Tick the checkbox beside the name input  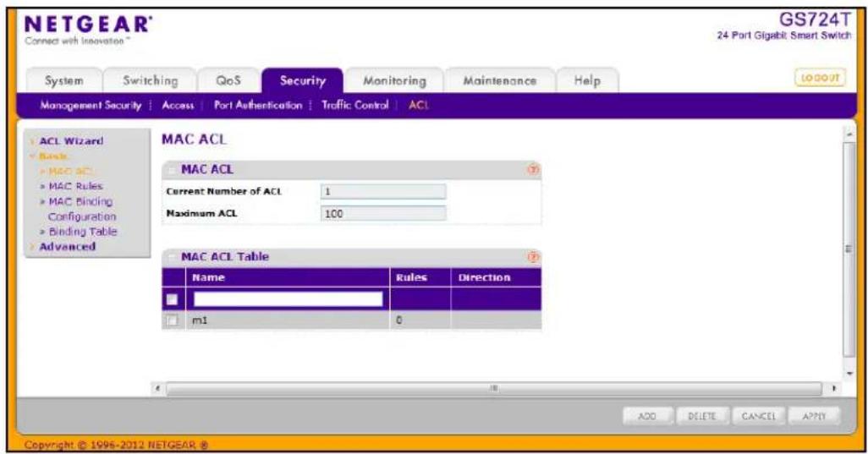172,299
